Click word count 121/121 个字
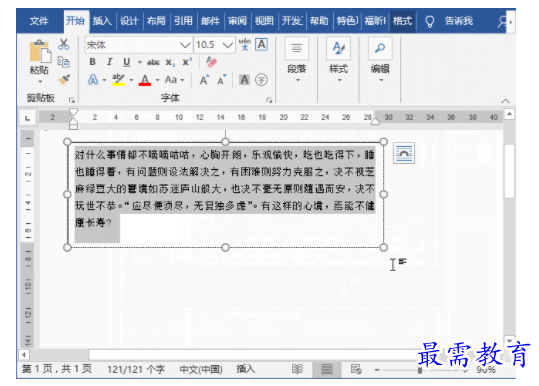Image resolution: width=539 pixels, height=386 pixels. tap(136, 370)
